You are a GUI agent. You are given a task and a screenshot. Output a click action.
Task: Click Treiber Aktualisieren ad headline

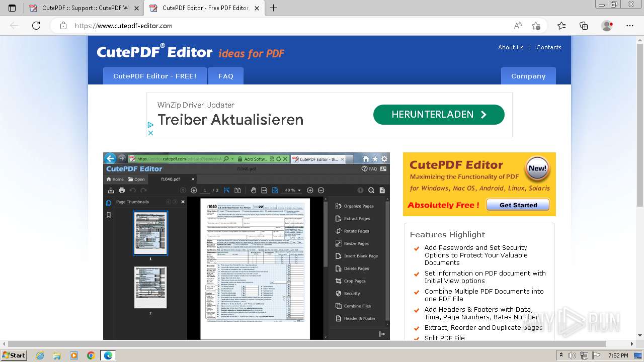point(230,120)
